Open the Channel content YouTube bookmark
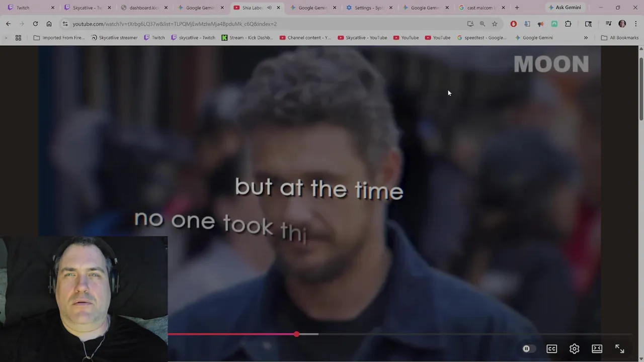 (x=305, y=38)
